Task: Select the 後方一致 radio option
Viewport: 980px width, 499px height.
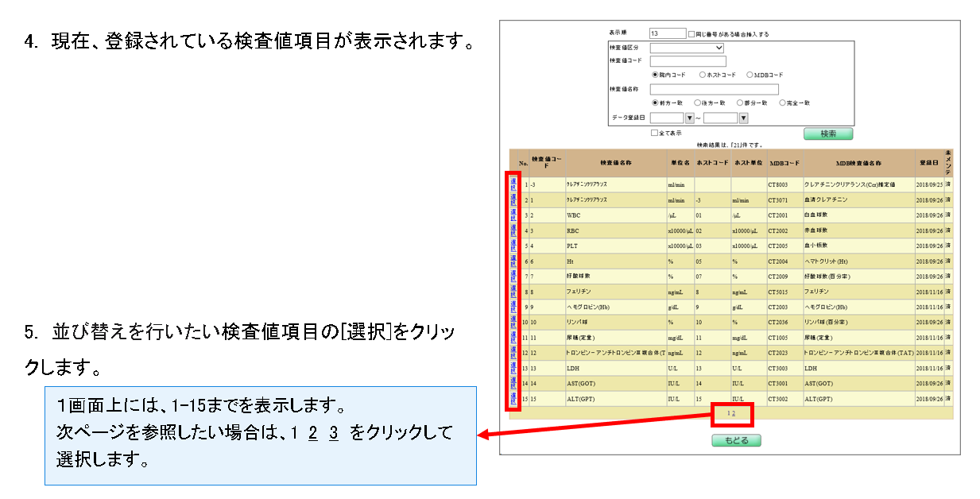Action: pos(697,103)
